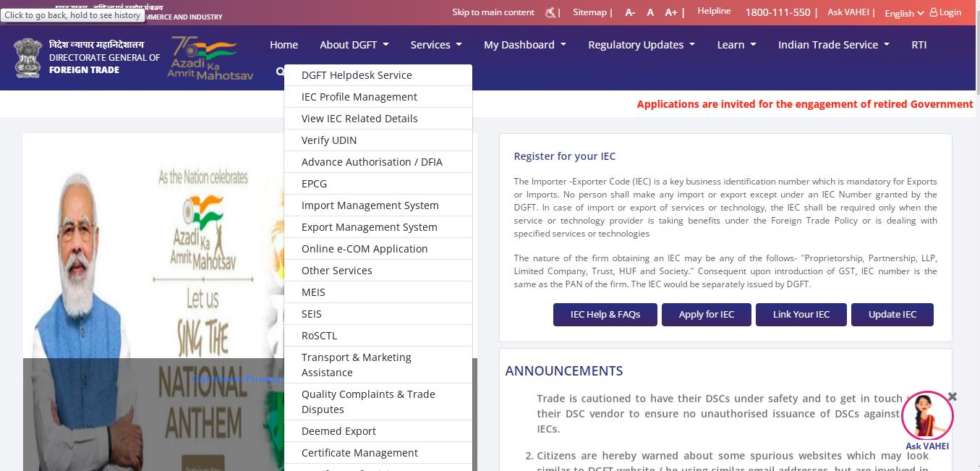Select EPCG from the Services menu
Image resolution: width=980 pixels, height=471 pixels.
314,184
